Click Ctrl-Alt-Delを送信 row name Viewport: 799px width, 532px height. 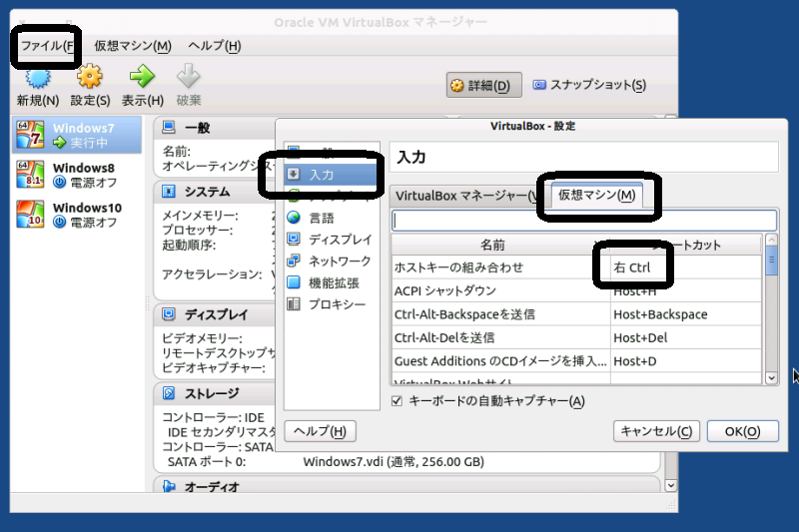[x=443, y=337]
